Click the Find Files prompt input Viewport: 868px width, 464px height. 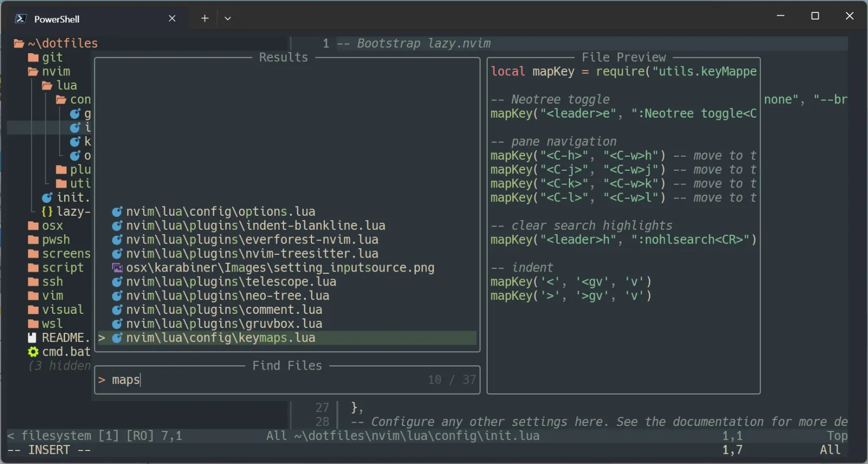pyautogui.click(x=288, y=380)
